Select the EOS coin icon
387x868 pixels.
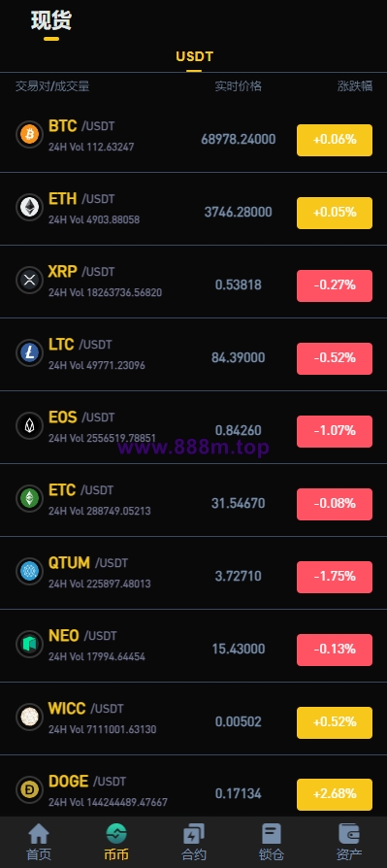29,425
